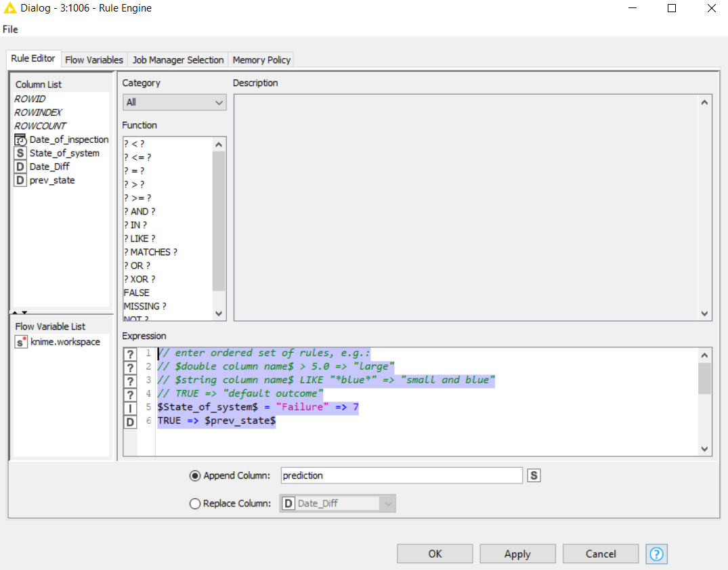This screenshot has height=570, width=728.
Task: Open the File menu
Action: [10, 29]
